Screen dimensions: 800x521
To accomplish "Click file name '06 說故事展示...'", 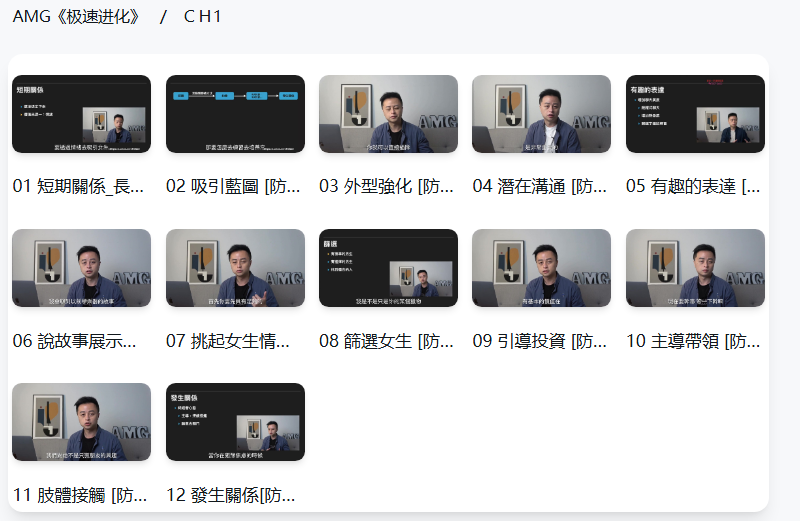I will click(74, 341).
